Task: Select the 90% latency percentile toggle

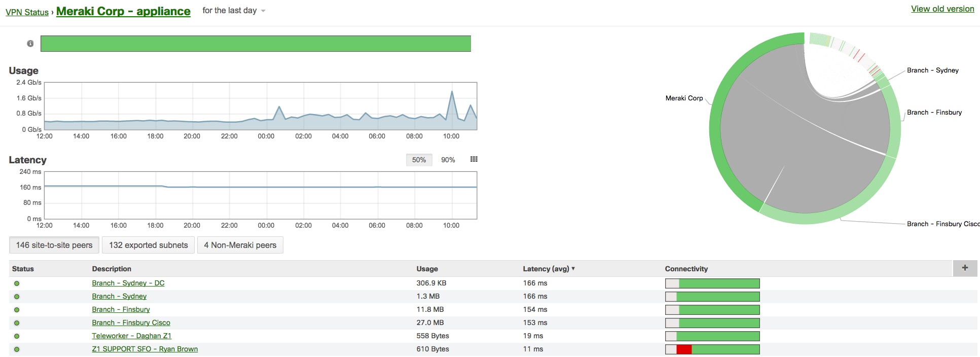Action: [x=448, y=160]
